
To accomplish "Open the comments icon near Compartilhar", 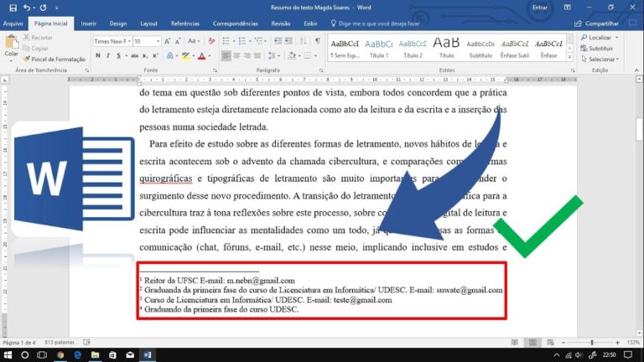I will coord(632,23).
